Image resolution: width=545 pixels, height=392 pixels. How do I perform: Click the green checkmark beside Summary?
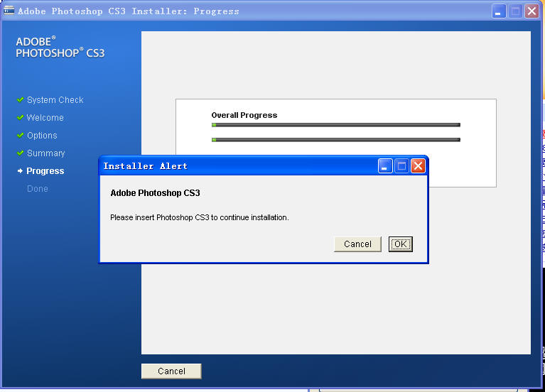click(x=20, y=153)
